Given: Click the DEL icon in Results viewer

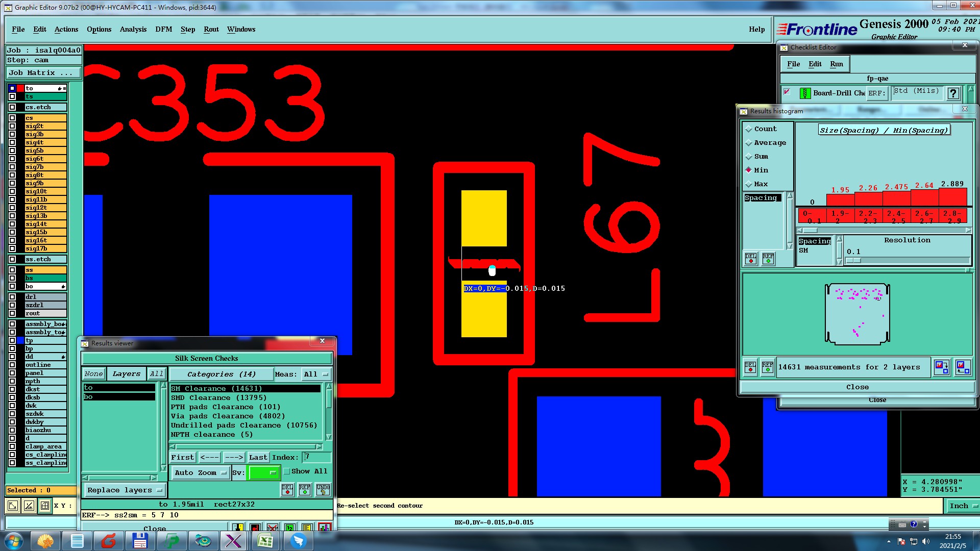Looking at the screenshot, I should [x=287, y=489].
